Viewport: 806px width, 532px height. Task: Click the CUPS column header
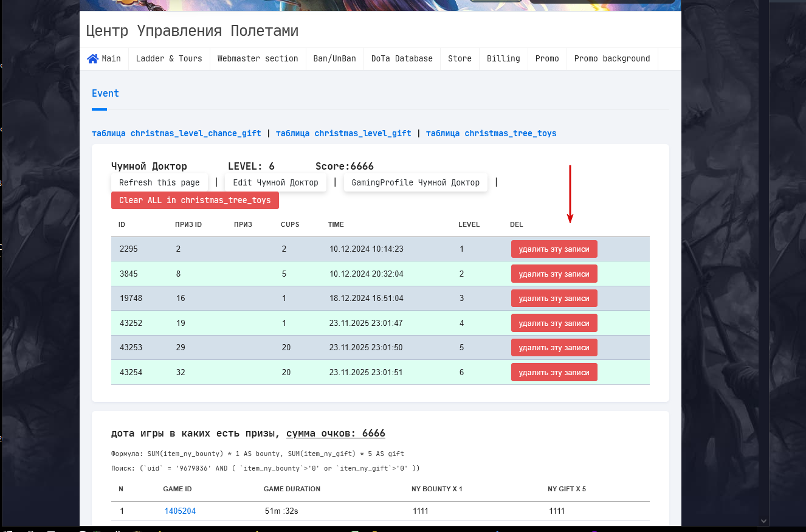tap(290, 225)
